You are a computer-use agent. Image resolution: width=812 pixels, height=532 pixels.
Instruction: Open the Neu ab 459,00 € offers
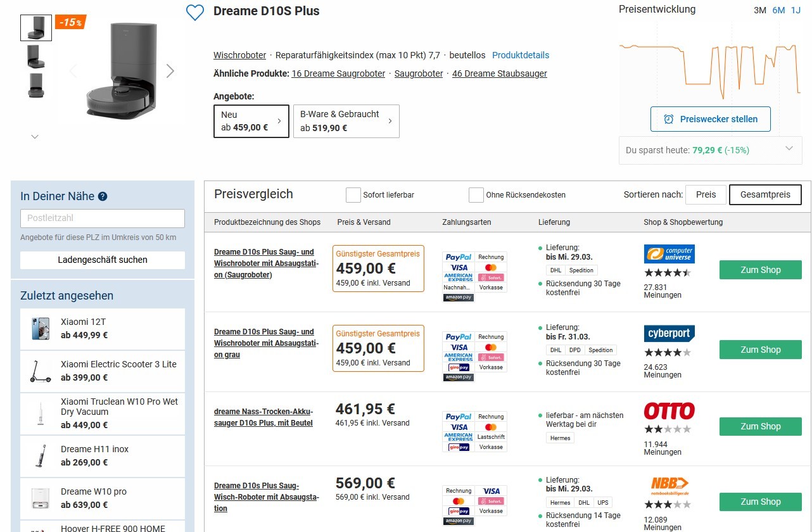251,121
